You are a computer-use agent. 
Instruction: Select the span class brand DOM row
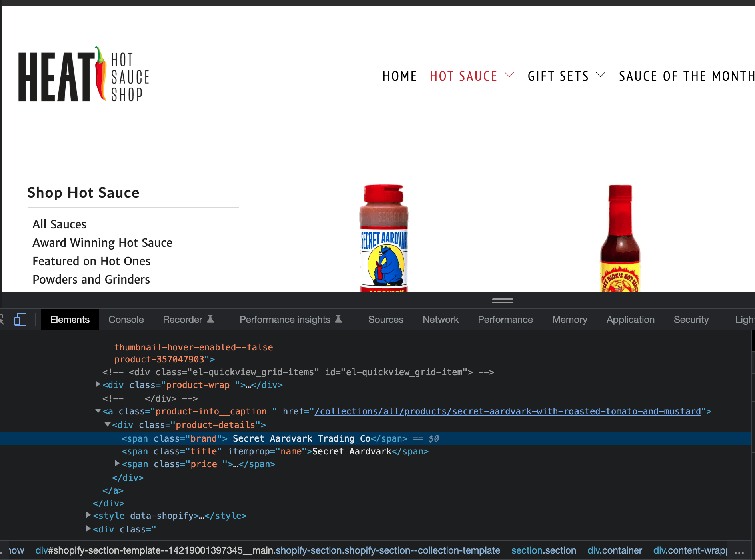click(375, 438)
